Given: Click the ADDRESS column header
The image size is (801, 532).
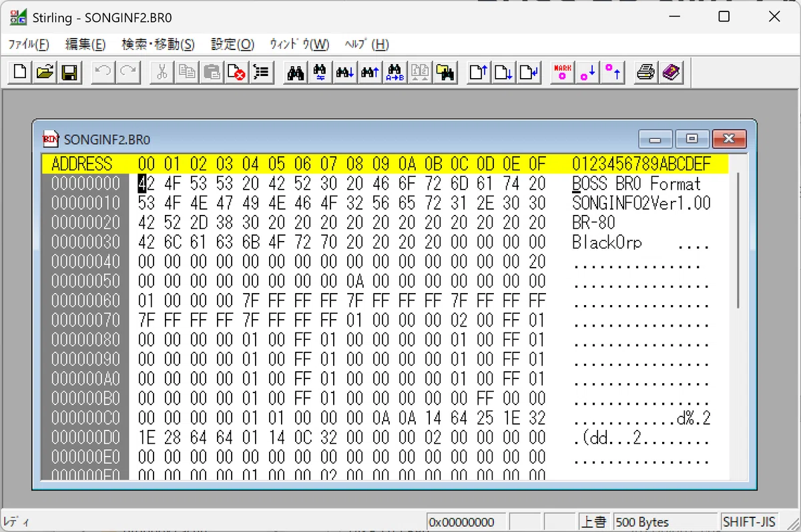Looking at the screenshot, I should (x=82, y=164).
